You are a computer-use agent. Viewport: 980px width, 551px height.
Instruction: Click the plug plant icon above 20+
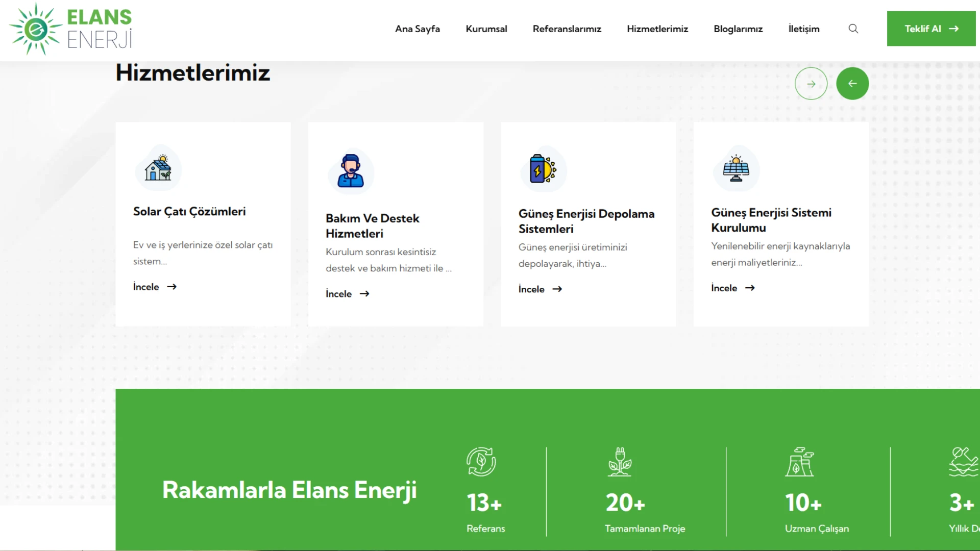pyautogui.click(x=620, y=462)
